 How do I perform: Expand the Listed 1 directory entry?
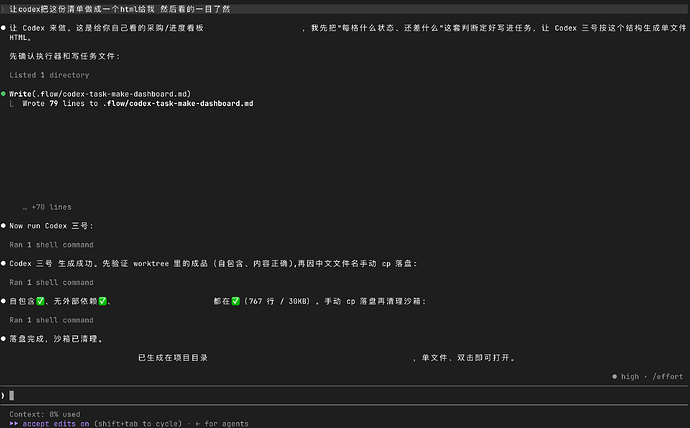49,75
